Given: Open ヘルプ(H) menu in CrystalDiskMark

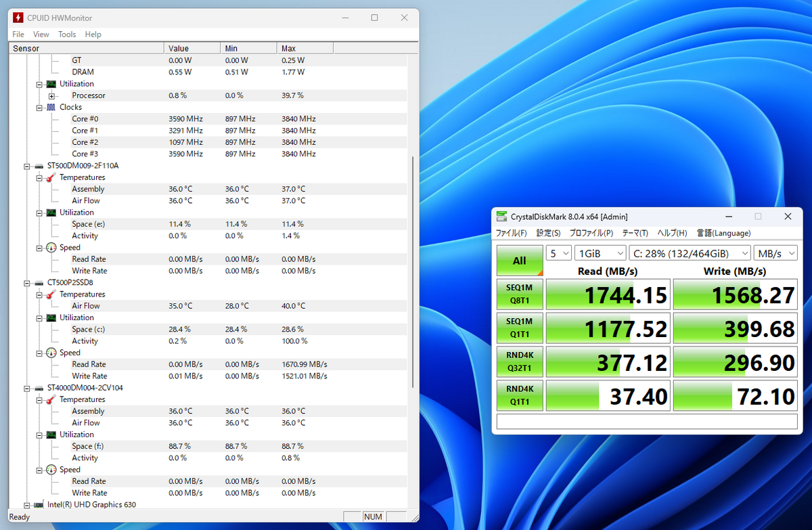Looking at the screenshot, I should click(673, 233).
